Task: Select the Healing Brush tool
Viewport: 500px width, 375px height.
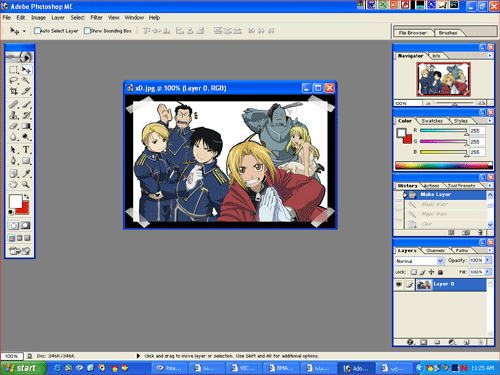Action: (x=13, y=105)
